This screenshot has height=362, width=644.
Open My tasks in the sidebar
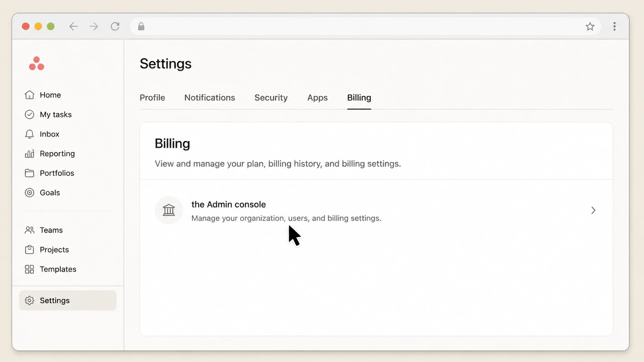pyautogui.click(x=56, y=114)
